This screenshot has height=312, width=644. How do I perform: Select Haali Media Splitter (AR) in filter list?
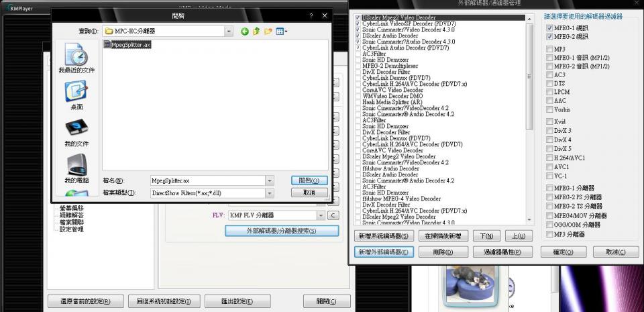[392, 102]
